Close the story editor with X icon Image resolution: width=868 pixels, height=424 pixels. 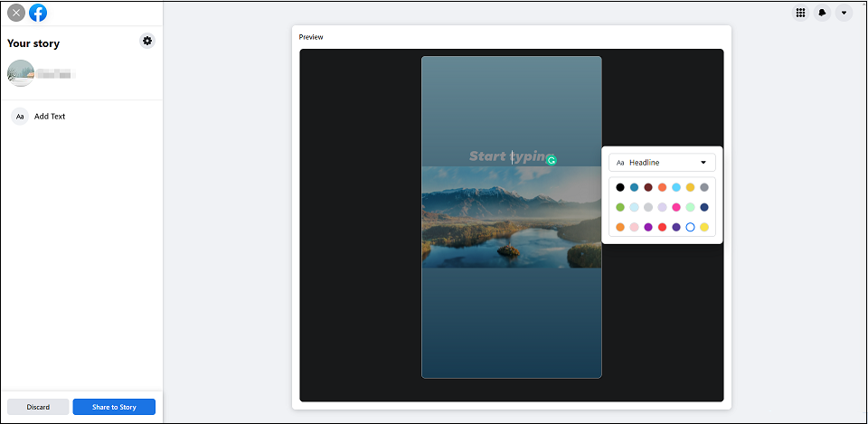pos(16,12)
